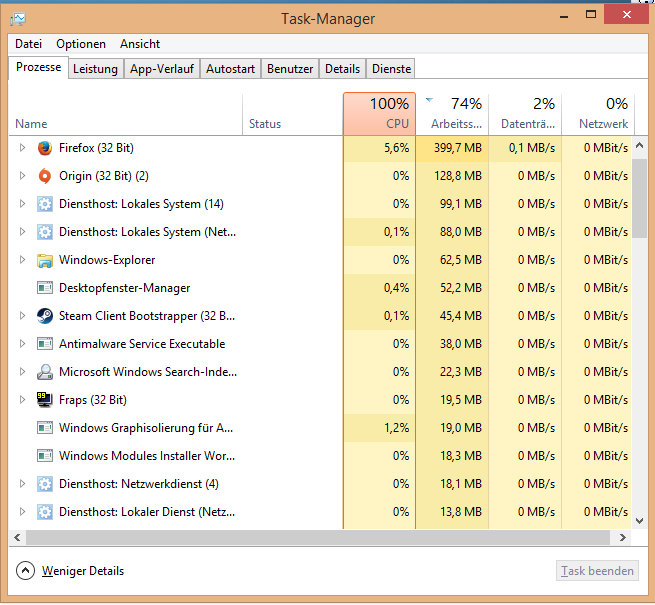The height and width of the screenshot is (605, 655).
Task: Click the Desktopfenster-Manager icon
Action: (x=45, y=288)
